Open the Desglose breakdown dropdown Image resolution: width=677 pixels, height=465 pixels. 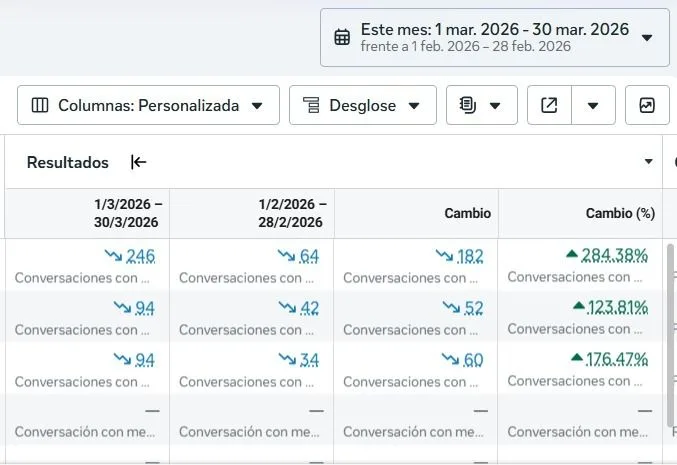363,105
